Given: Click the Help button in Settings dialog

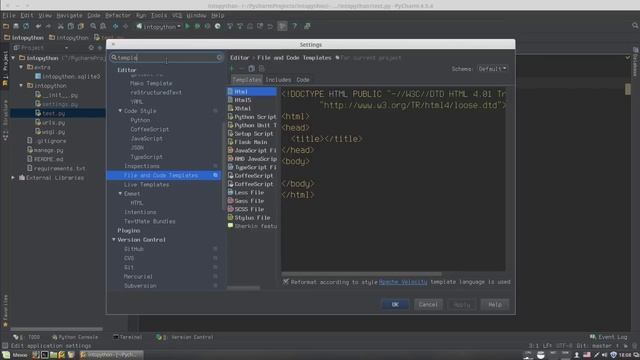Looking at the screenshot, I should point(495,304).
